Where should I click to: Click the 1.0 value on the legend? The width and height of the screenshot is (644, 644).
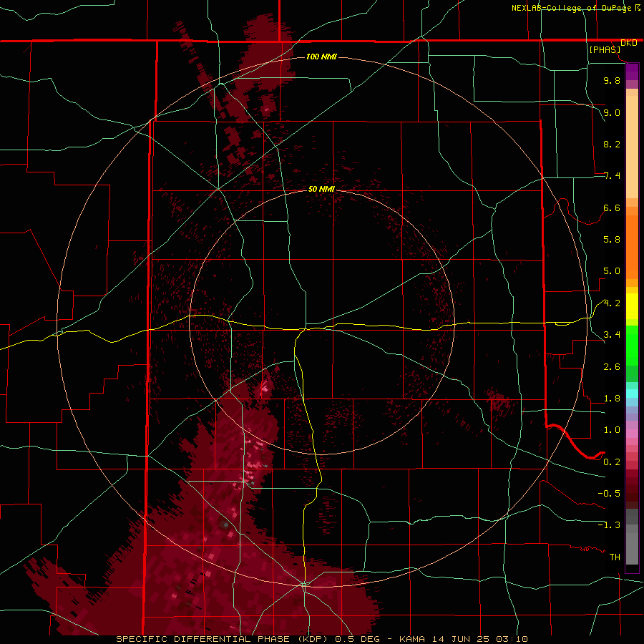612,430
